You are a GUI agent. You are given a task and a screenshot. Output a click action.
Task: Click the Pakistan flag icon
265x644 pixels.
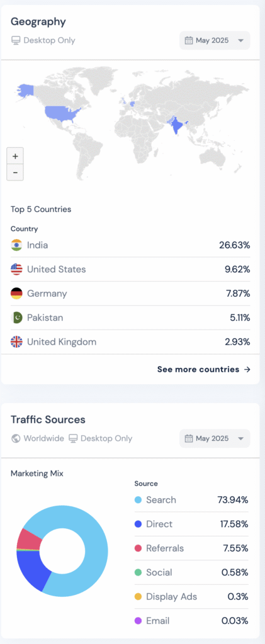coord(16,318)
